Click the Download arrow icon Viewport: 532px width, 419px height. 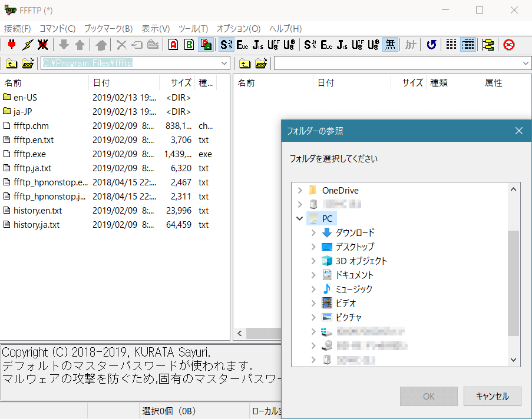[x=64, y=45]
